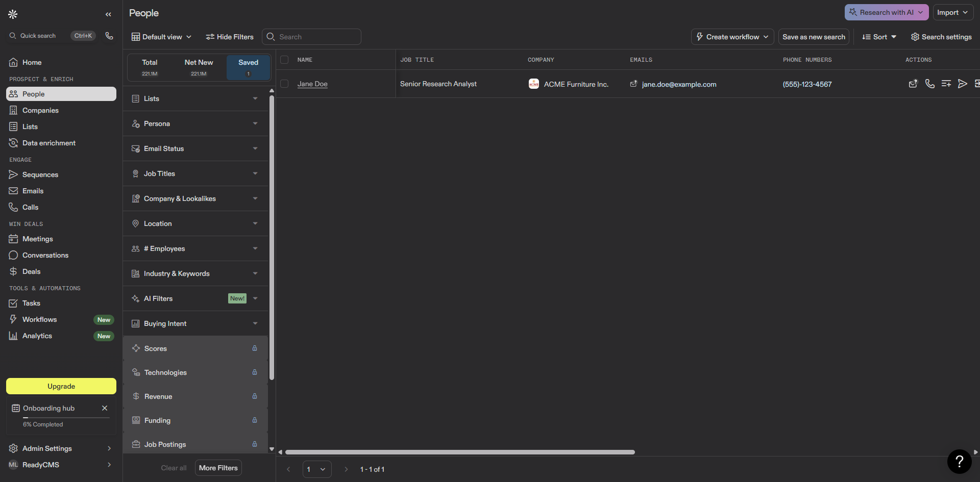Click the Onboarding hub progress bar
Viewport: 980px width, 482px height.
pos(66,418)
